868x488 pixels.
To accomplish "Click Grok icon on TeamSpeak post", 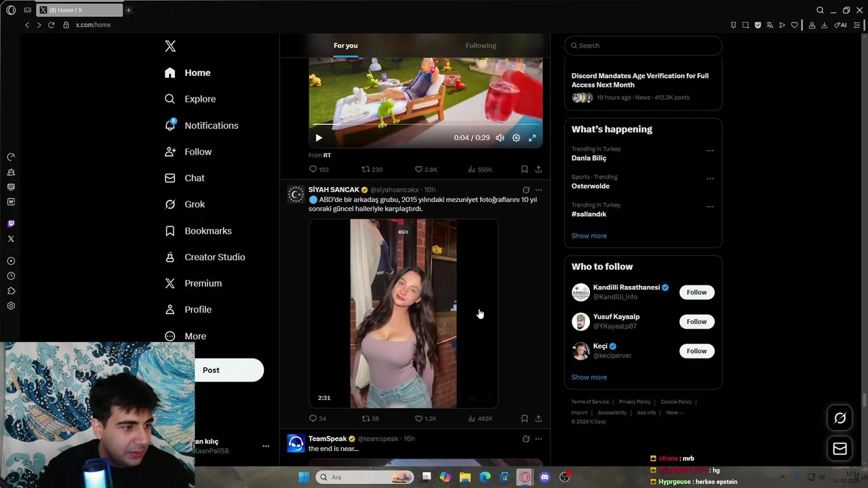I will tap(526, 439).
